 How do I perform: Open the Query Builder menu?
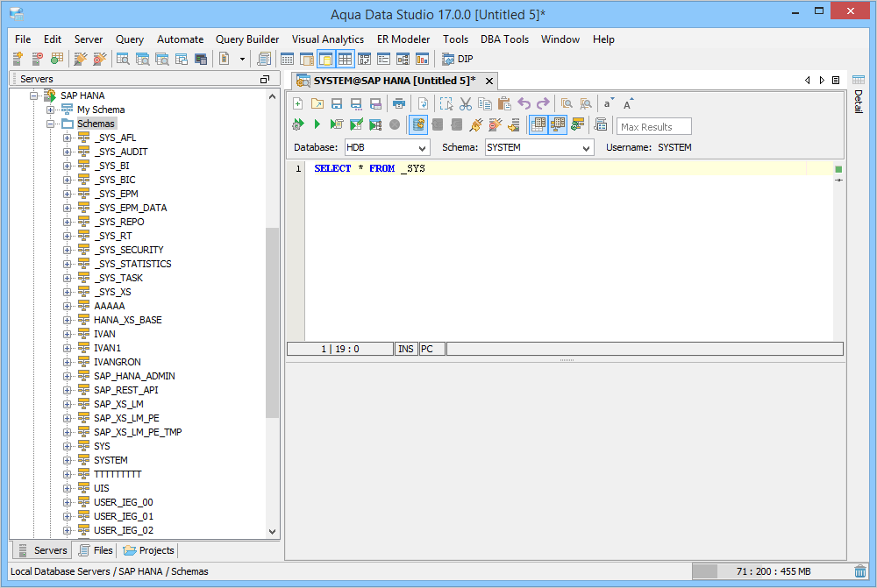pyautogui.click(x=247, y=39)
